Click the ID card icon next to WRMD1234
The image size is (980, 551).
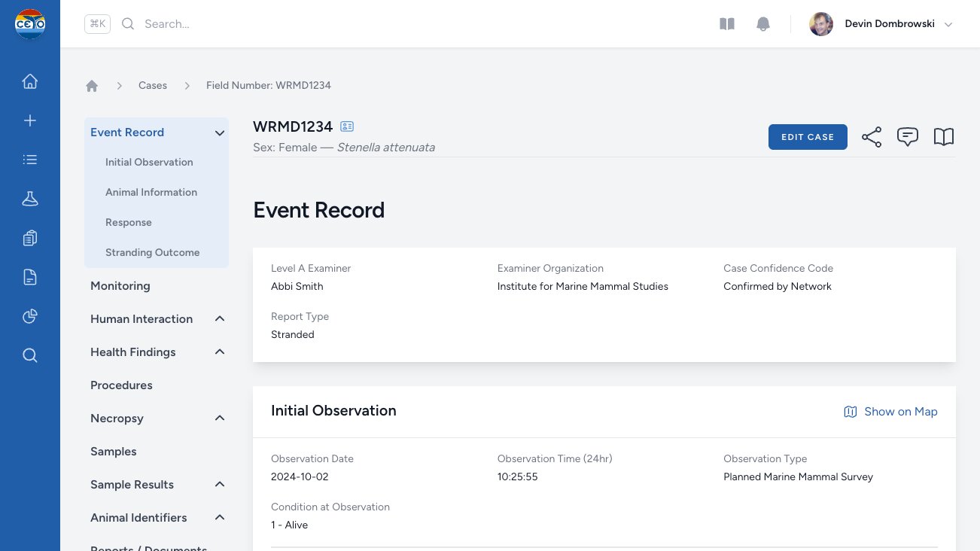(347, 126)
